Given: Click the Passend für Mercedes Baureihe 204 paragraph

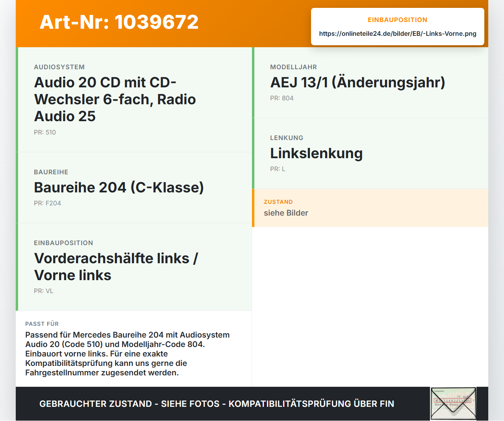Looking at the screenshot, I should pos(128,354).
